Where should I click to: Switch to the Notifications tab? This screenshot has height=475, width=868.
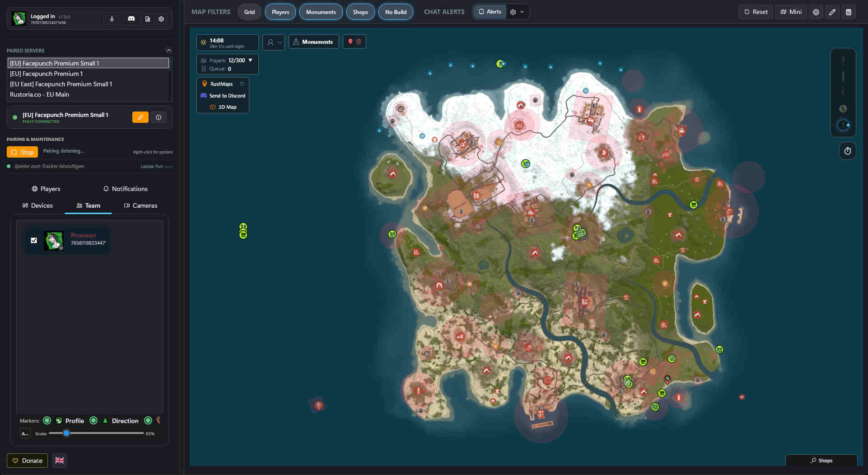point(125,189)
